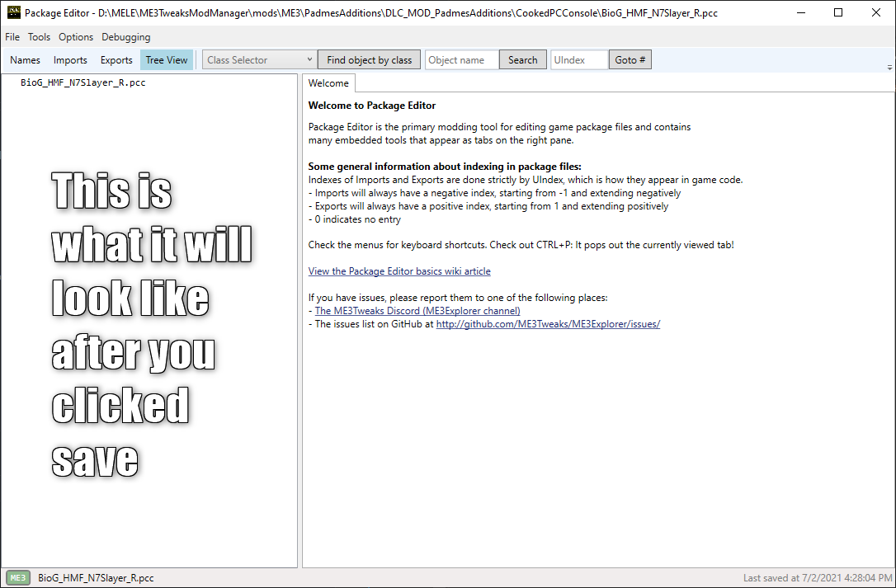Open the Class Selector dropdown

(259, 60)
